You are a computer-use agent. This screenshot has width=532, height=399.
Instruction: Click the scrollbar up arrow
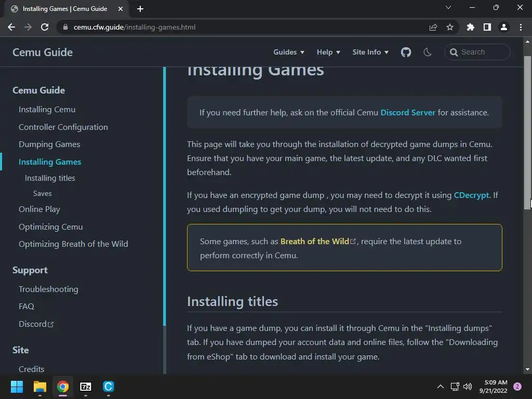point(527,42)
